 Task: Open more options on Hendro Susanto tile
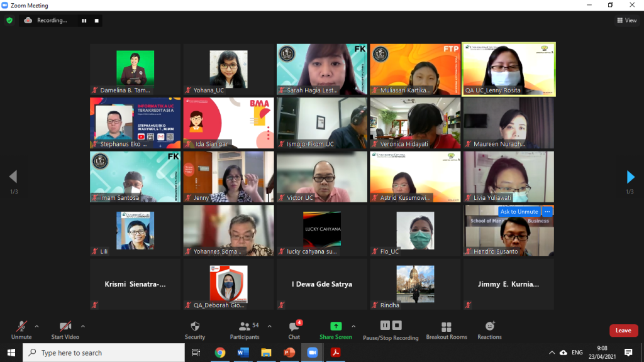(x=547, y=211)
